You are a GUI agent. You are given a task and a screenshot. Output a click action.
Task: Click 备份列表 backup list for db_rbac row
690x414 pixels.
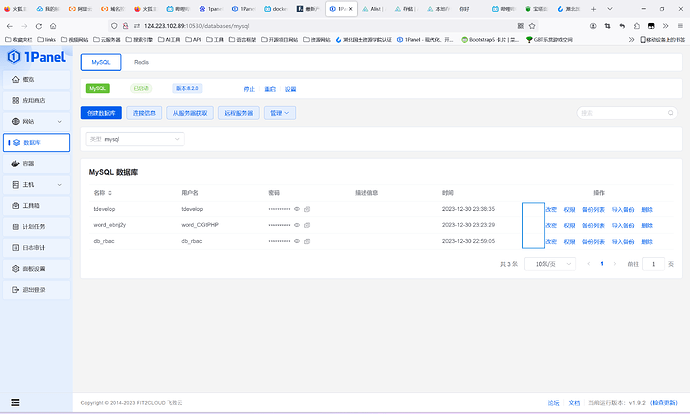click(593, 242)
